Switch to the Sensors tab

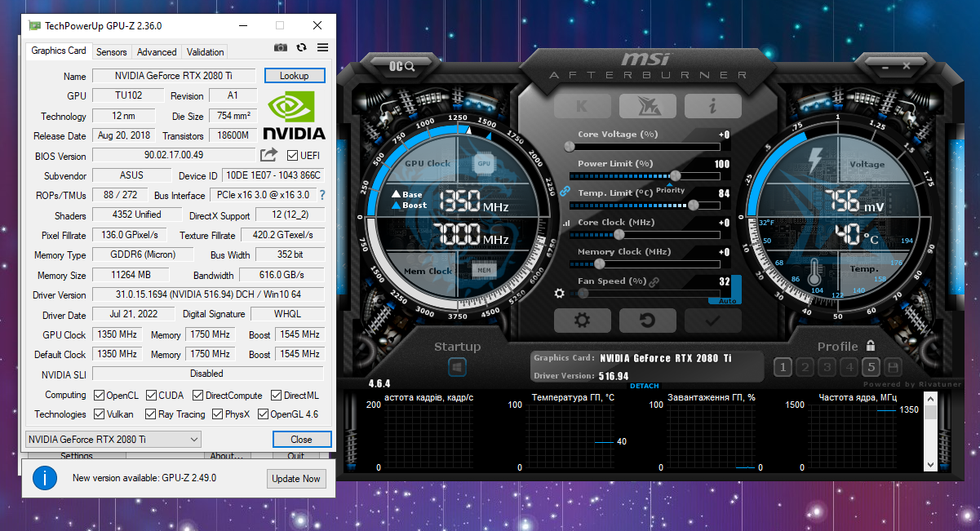[111, 51]
